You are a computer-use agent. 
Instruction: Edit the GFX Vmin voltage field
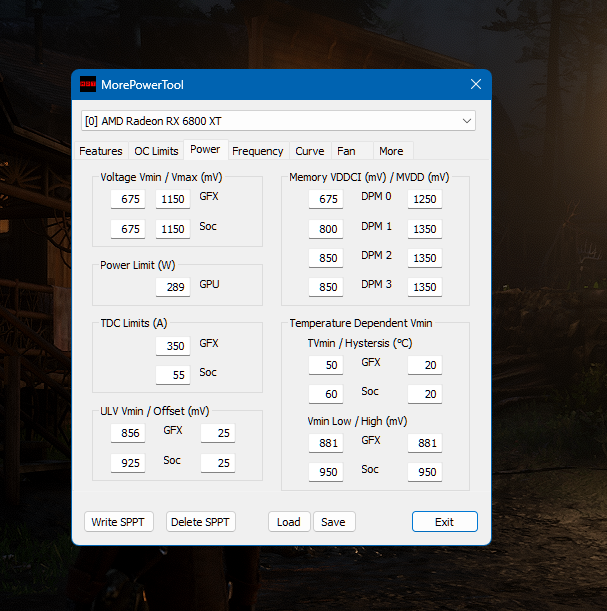(x=128, y=199)
